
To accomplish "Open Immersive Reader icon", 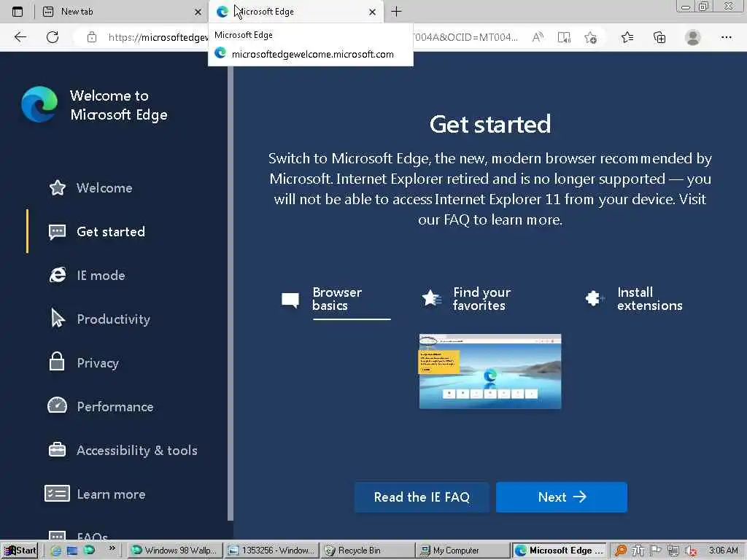I will (564, 38).
